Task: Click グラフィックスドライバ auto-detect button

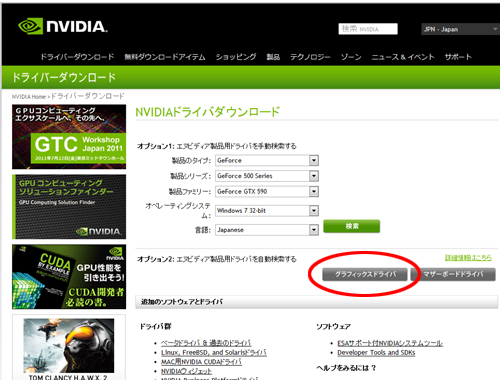Action: coord(365,274)
